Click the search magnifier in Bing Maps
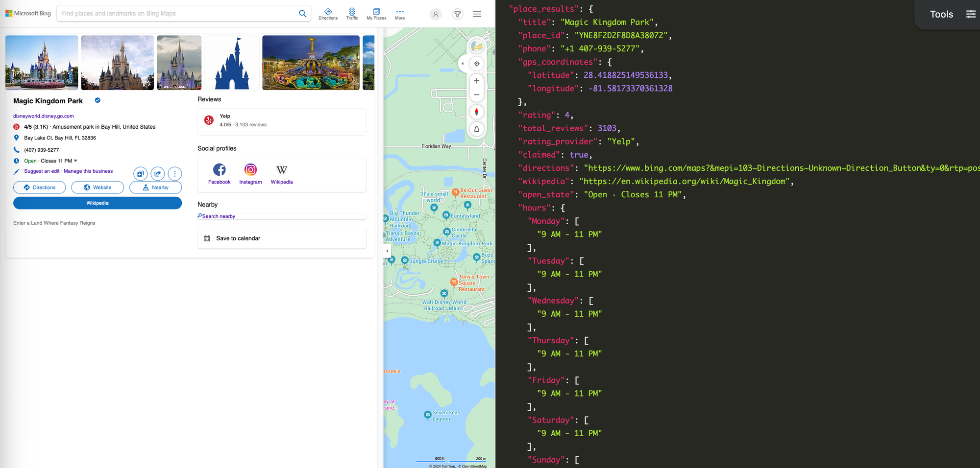Image resolution: width=980 pixels, height=468 pixels. [303, 14]
